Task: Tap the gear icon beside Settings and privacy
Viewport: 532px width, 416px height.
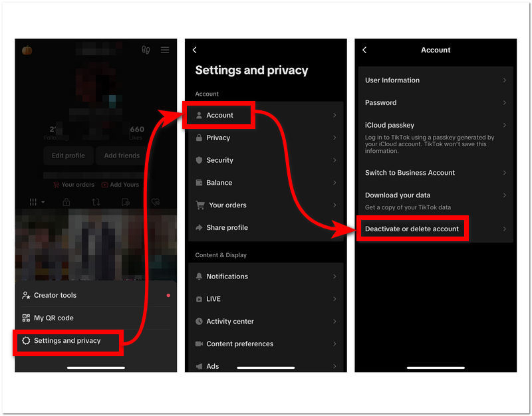Action: point(26,340)
